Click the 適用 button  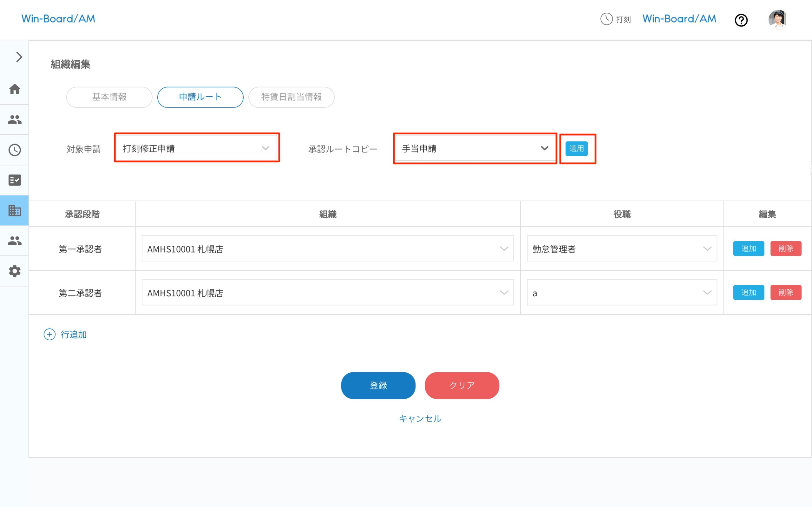click(x=576, y=149)
